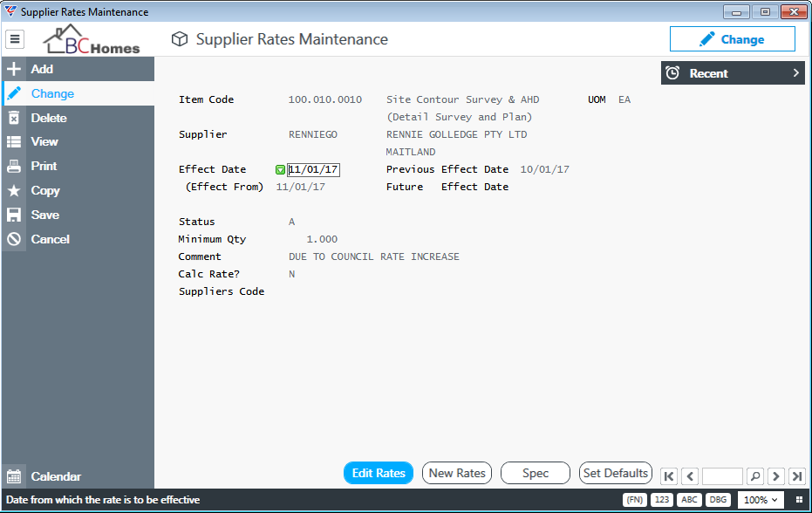Screen dimensions: 812x513
Task: Click the Save menu label
Action: point(45,215)
